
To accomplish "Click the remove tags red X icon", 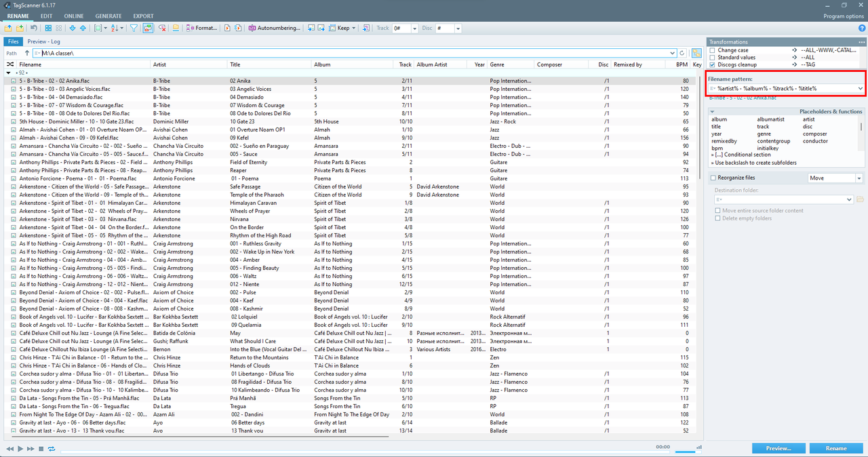I will 161,28.
